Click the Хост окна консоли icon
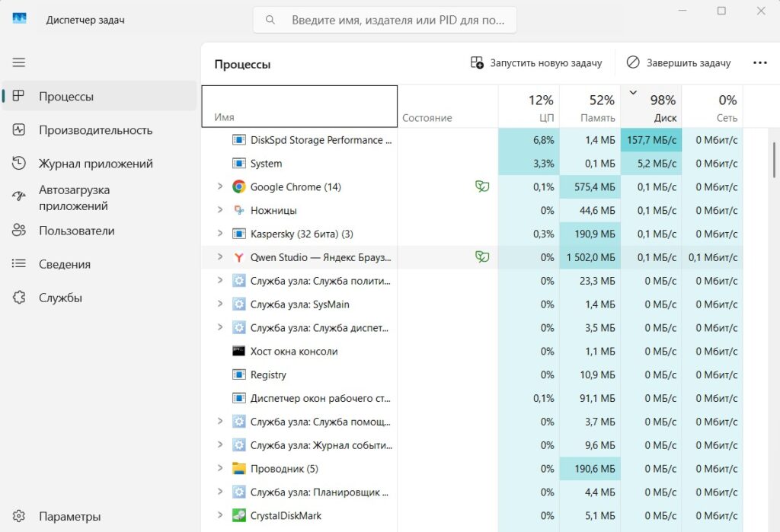 [x=238, y=351]
